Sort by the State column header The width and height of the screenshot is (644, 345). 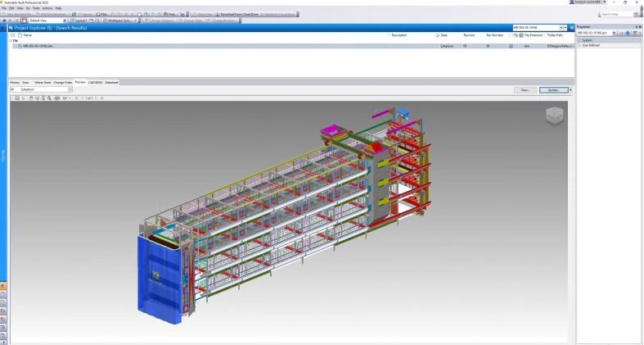click(x=444, y=35)
